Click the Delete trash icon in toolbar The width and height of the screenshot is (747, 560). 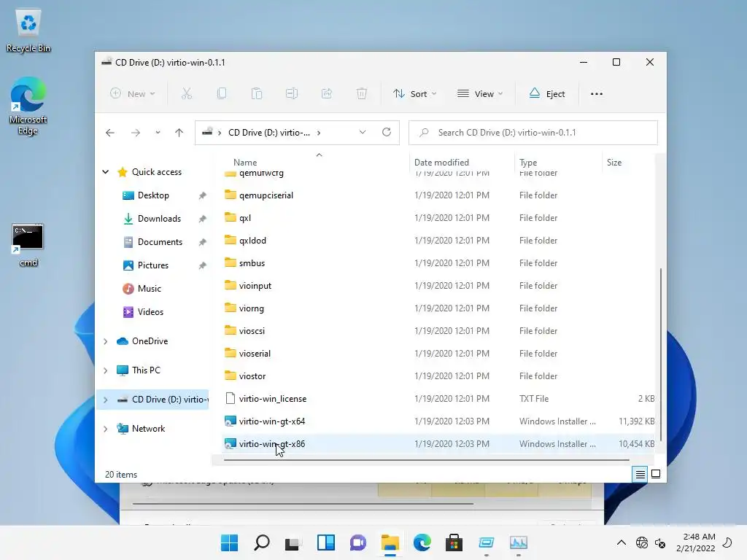pyautogui.click(x=362, y=94)
